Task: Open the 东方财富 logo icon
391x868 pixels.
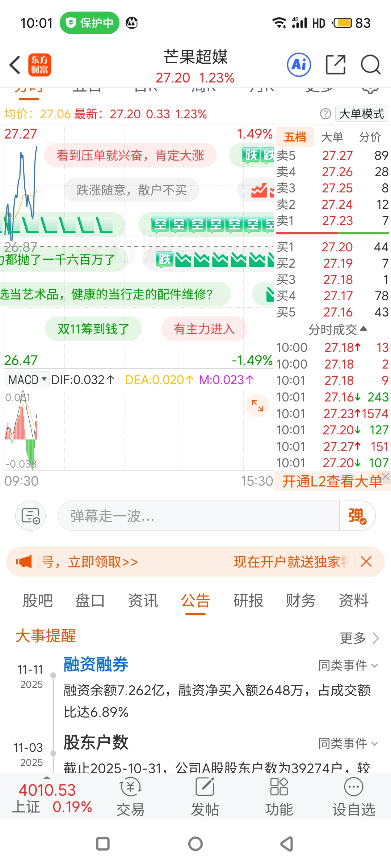Action: pyautogui.click(x=39, y=65)
